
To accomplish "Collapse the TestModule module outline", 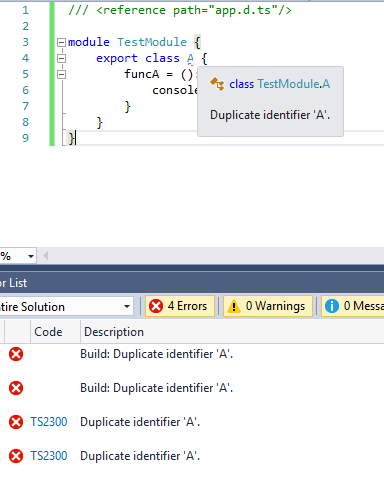I will [x=61, y=42].
